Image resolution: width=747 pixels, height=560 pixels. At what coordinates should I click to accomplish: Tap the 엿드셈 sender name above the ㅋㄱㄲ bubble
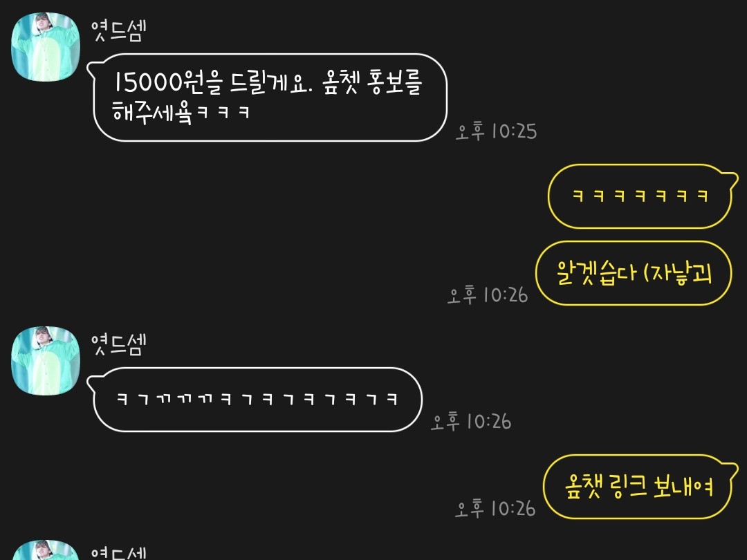(x=119, y=344)
